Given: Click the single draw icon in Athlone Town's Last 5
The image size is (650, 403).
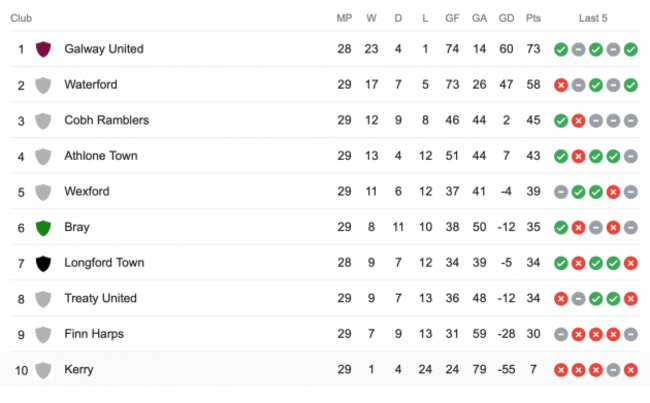Looking at the screenshot, I should (630, 156).
